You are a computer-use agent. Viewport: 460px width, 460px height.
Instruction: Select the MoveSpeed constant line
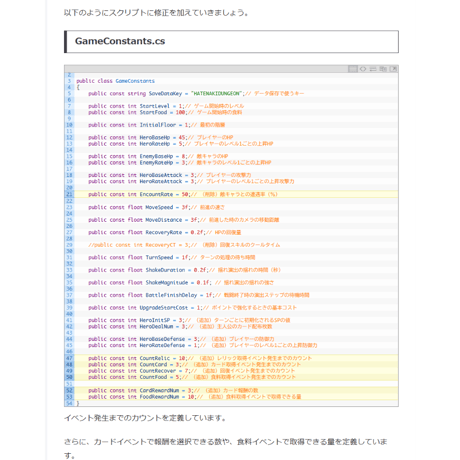click(x=156, y=207)
